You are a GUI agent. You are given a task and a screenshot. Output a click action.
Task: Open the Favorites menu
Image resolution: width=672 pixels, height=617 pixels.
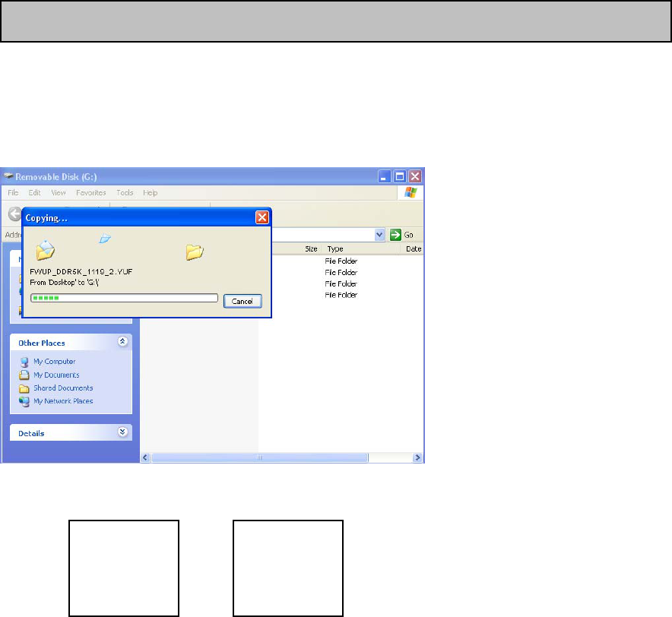91,193
